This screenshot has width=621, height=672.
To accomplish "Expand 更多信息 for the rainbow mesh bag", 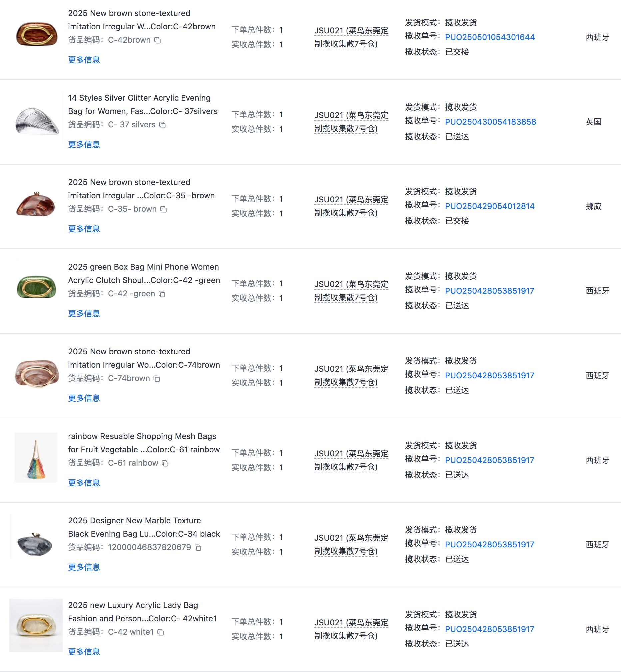I will [x=84, y=483].
